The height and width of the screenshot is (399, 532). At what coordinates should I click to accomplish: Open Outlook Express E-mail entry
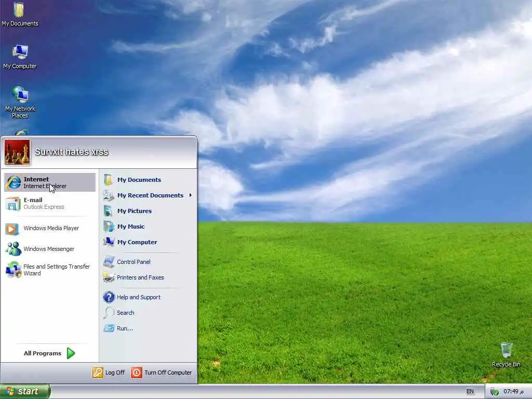tap(50, 203)
